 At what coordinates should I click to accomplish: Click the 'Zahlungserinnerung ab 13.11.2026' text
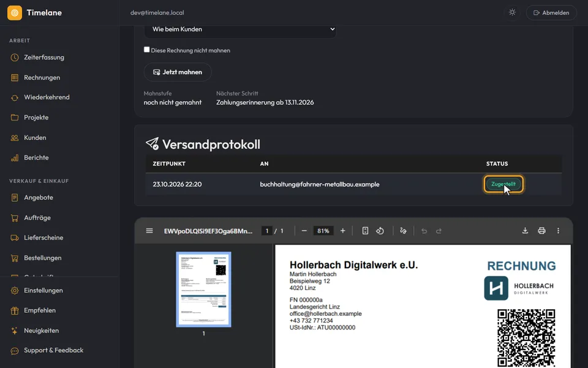pos(265,102)
